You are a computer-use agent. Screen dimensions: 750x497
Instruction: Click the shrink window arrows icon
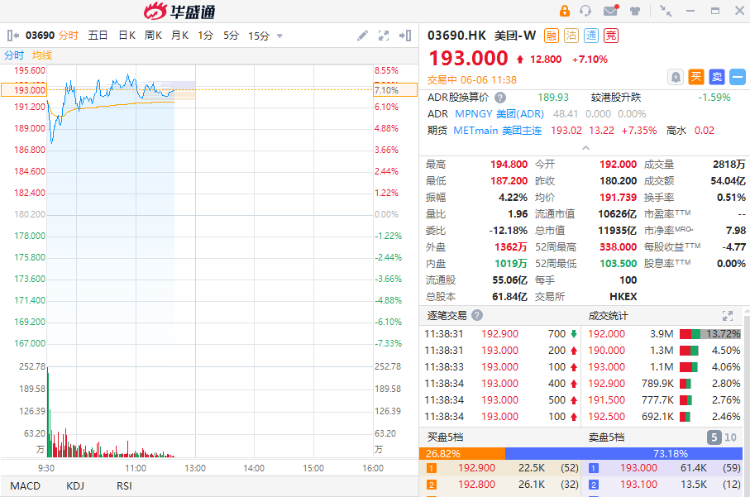point(665,11)
